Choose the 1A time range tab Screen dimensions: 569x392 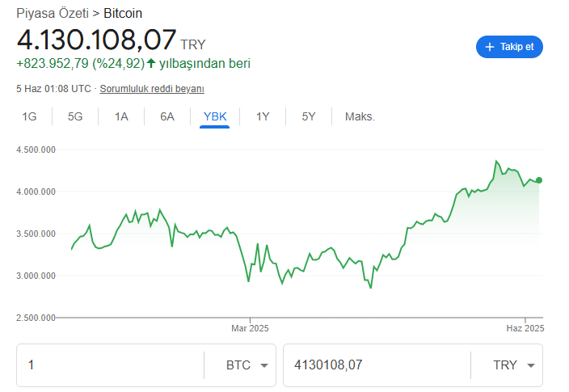point(121,116)
